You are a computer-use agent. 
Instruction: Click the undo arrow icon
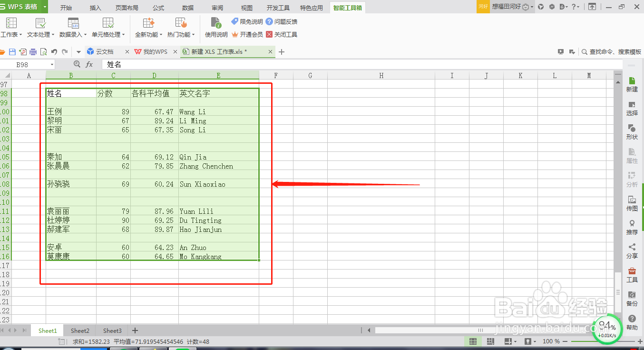click(54, 52)
